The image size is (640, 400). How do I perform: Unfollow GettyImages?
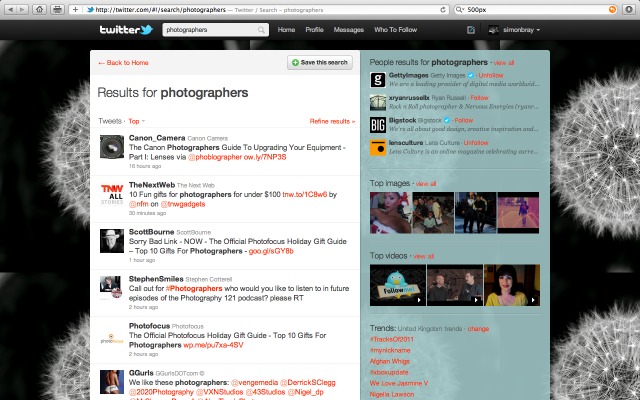491,75
